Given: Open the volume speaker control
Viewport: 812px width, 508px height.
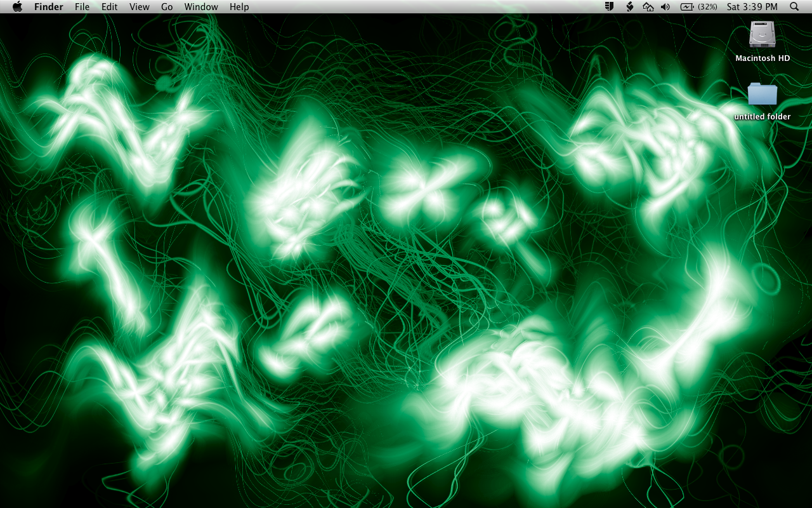Looking at the screenshot, I should [x=665, y=7].
